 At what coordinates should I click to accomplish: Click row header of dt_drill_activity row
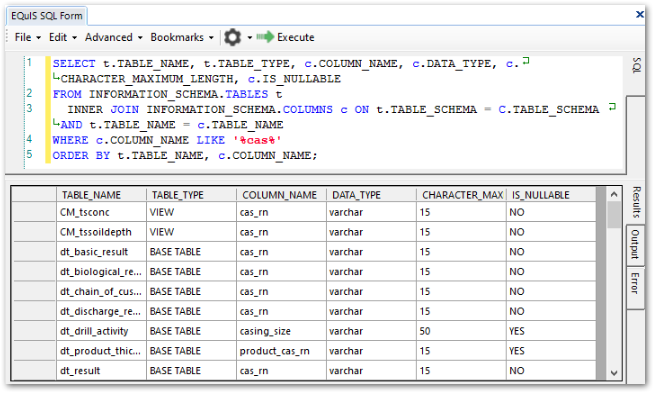coord(35,331)
